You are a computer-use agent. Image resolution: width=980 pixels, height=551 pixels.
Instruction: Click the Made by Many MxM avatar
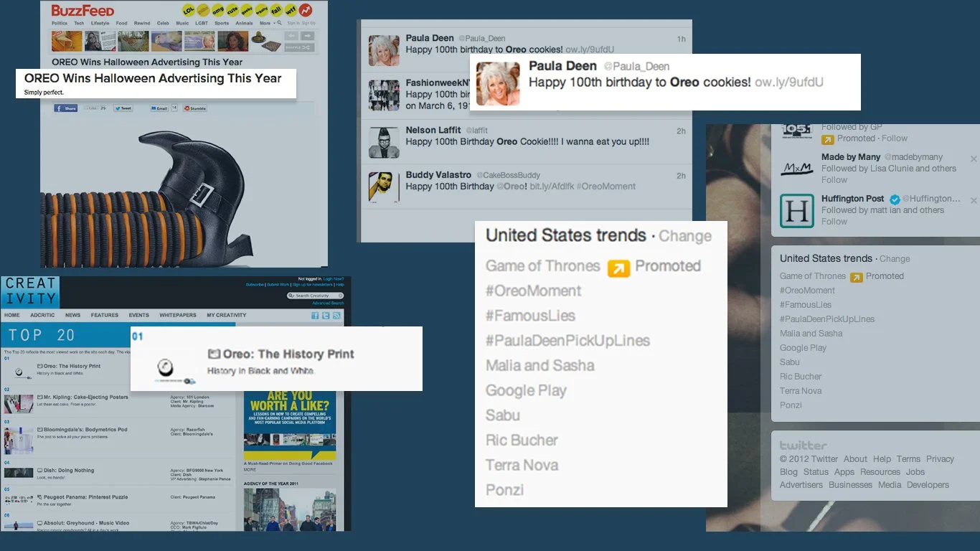tap(797, 169)
